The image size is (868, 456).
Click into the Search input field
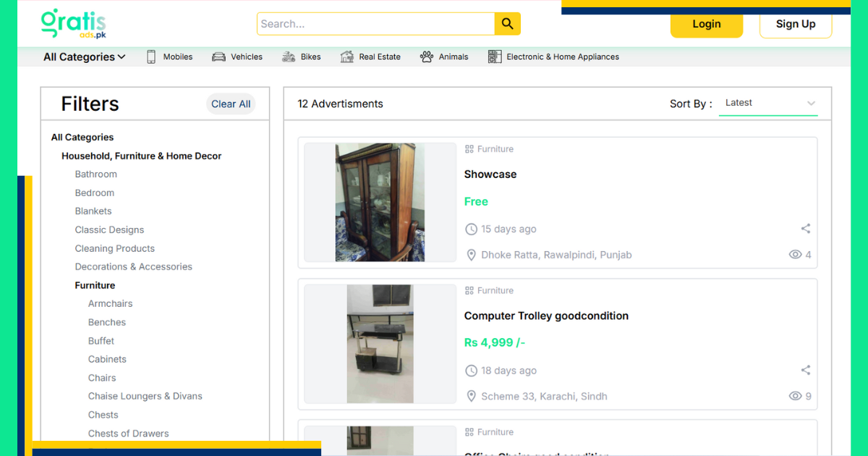tap(375, 24)
